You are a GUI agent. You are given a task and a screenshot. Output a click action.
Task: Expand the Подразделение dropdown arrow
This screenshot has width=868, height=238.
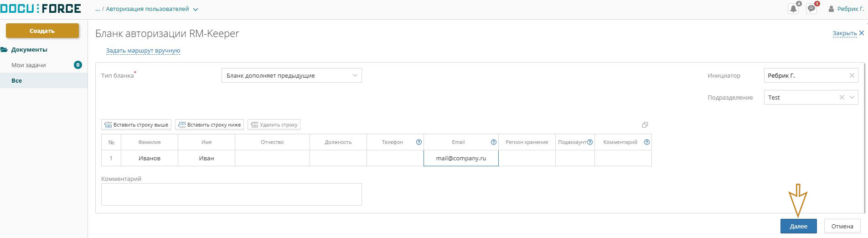pos(852,97)
